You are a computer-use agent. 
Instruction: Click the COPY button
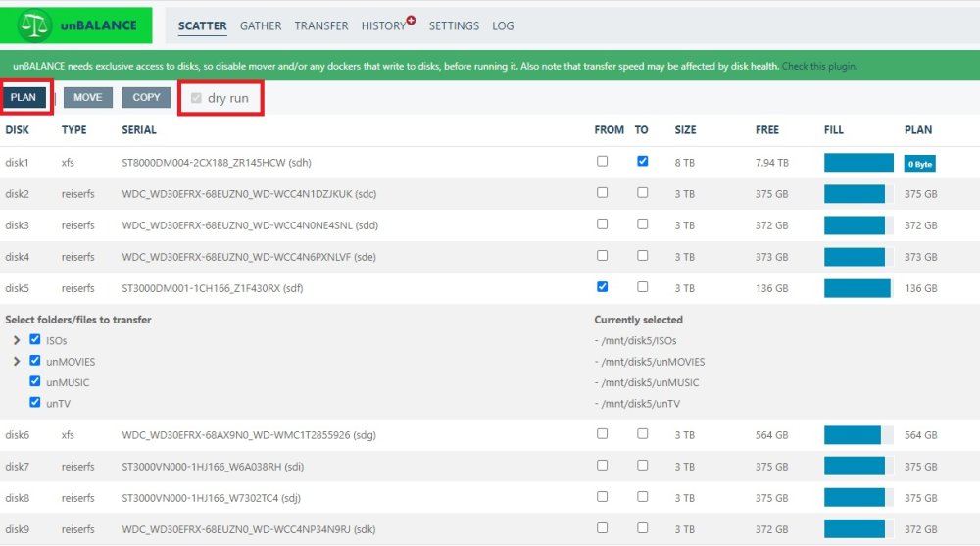pyautogui.click(x=146, y=98)
